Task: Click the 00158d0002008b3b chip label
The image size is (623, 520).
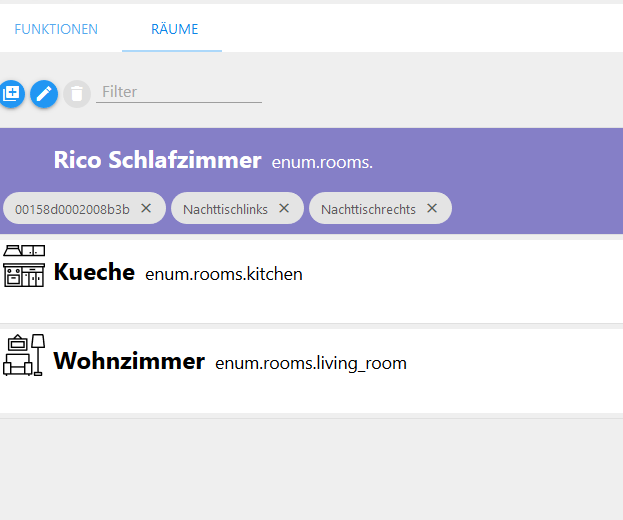Action: pos(72,209)
